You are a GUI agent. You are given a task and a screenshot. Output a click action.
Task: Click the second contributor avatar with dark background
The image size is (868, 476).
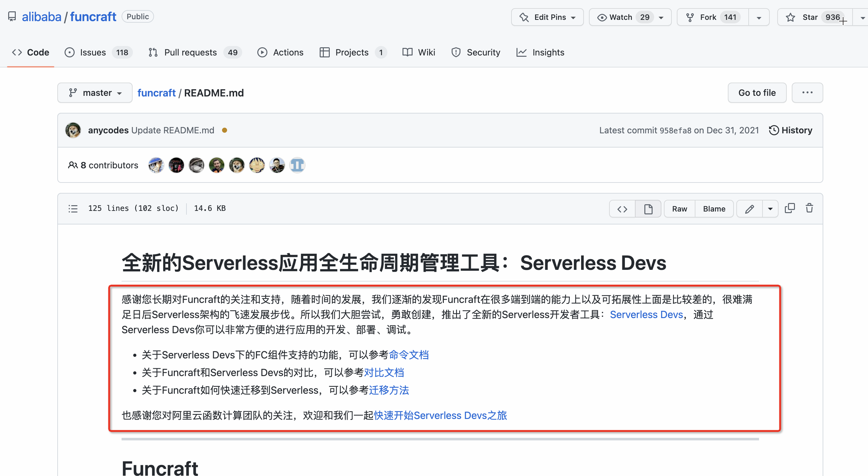[x=176, y=165]
